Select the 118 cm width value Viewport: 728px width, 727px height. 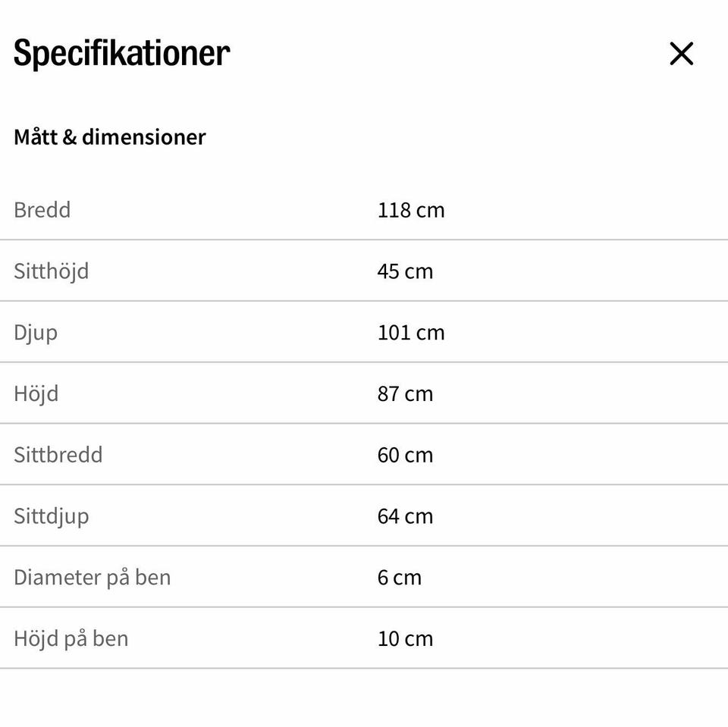tap(411, 210)
